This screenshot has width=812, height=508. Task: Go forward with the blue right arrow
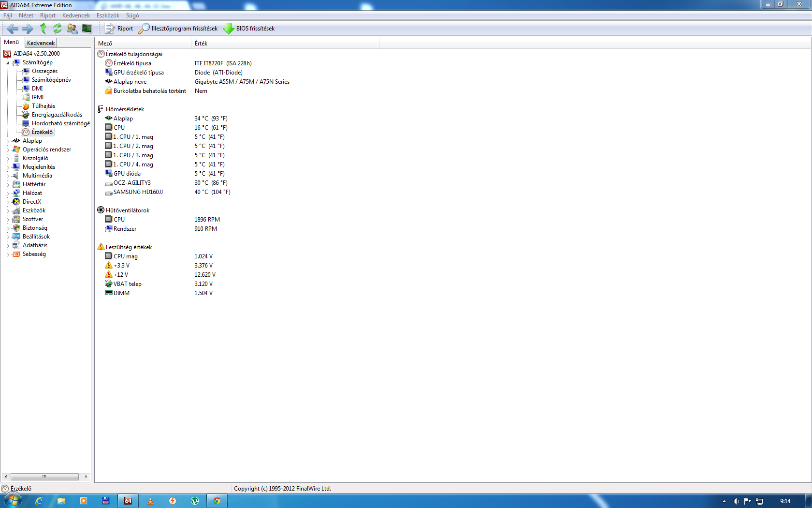[x=28, y=29]
